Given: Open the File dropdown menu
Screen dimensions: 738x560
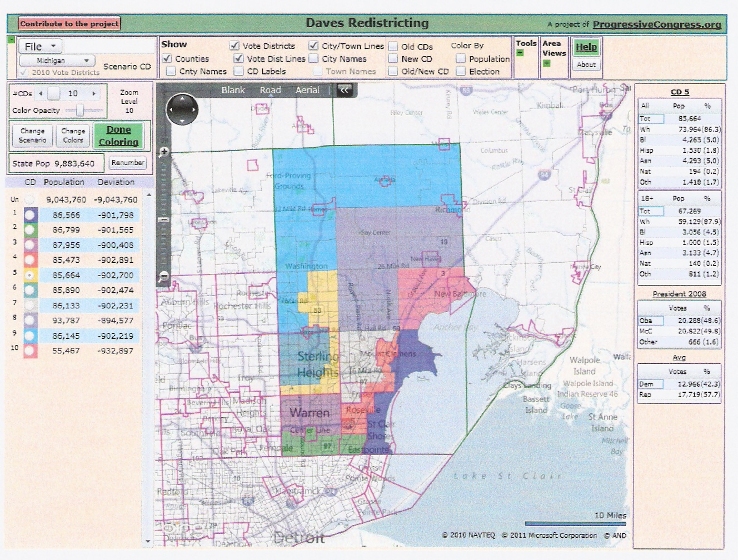Looking at the screenshot, I should tap(40, 47).
